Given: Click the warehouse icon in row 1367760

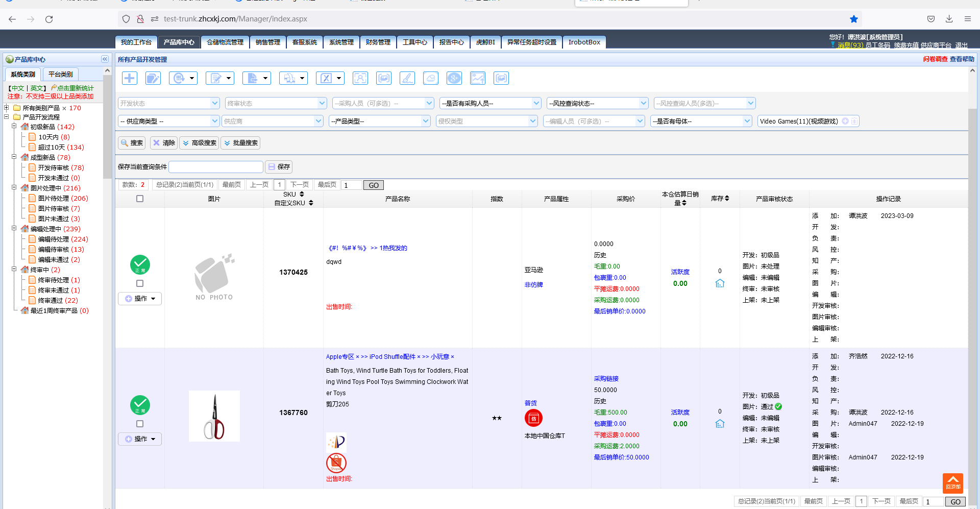Looking at the screenshot, I should (x=720, y=424).
